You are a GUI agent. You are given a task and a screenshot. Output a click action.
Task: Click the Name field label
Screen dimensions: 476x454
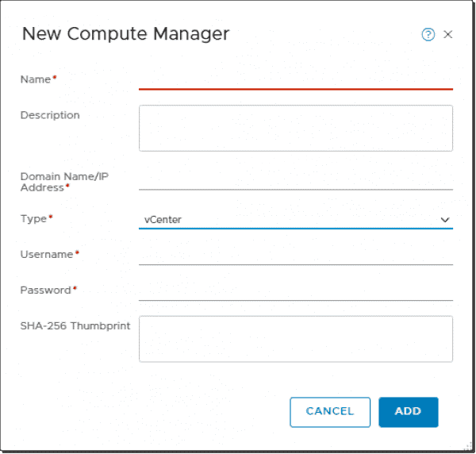coord(35,79)
